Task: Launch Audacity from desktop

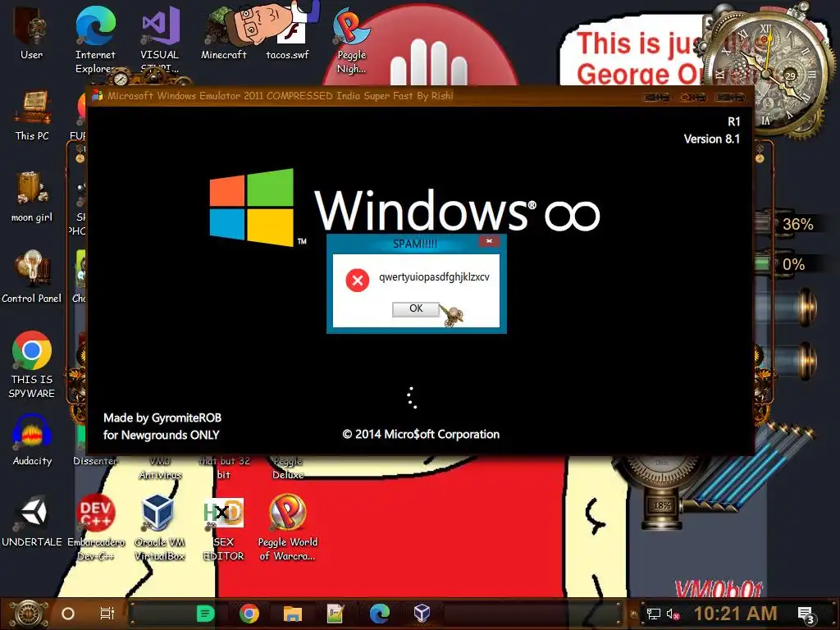Action: [32, 441]
